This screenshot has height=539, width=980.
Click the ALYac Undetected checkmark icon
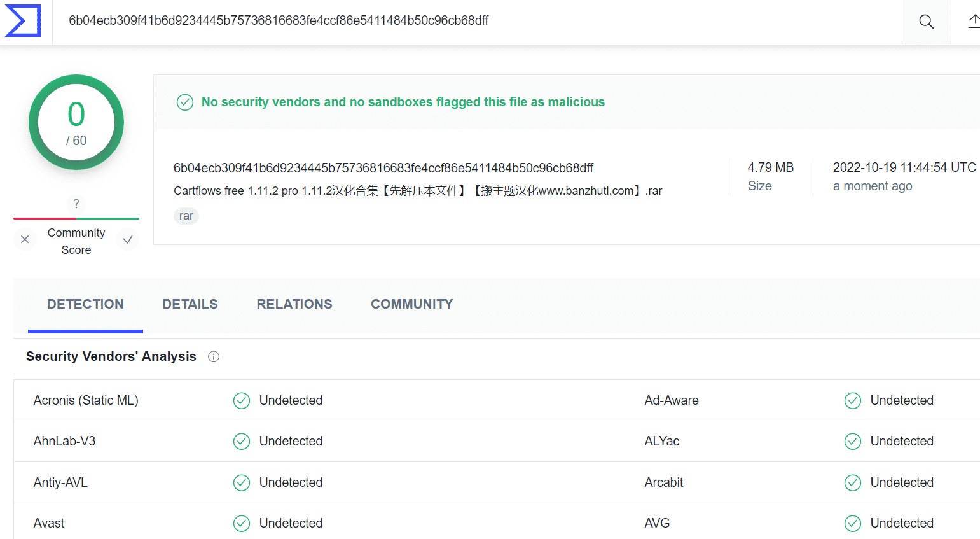853,442
